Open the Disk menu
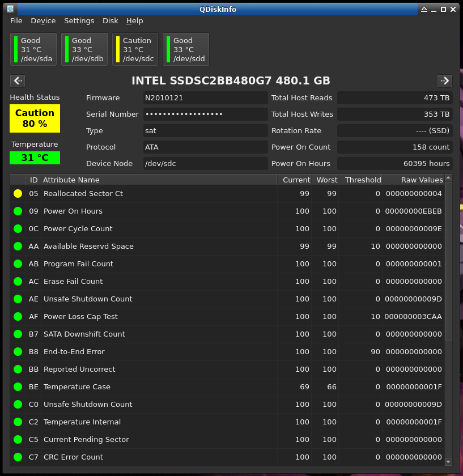Viewport: 463px width, 476px height. click(110, 20)
